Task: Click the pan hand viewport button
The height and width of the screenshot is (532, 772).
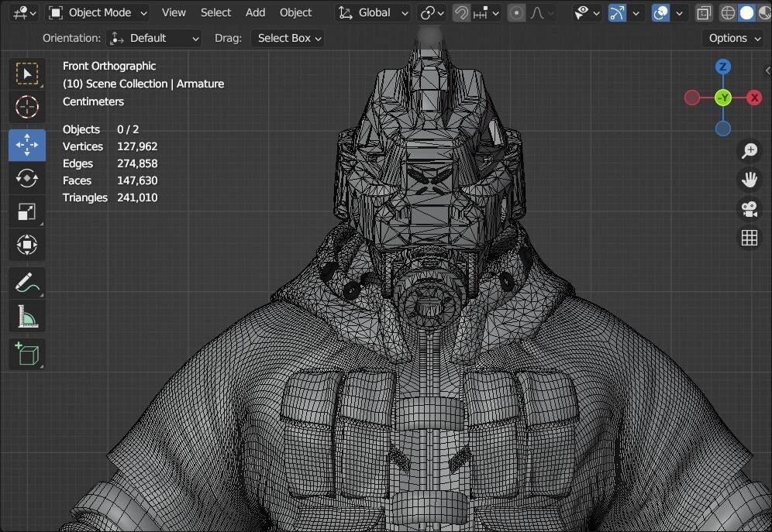Action: [750, 180]
